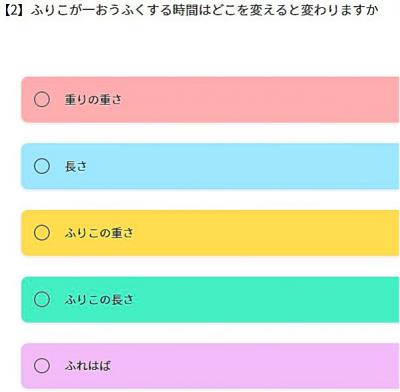Choose the ふりこの重さ radio circle

(x=42, y=233)
